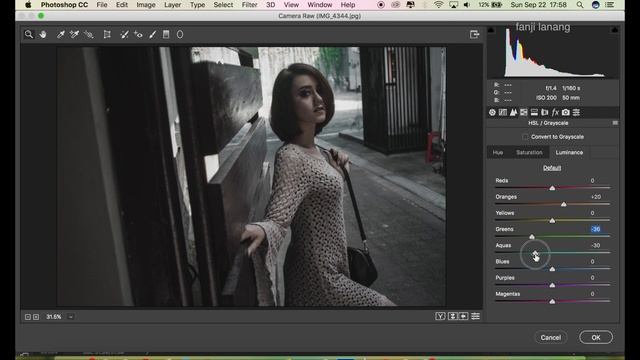The height and width of the screenshot is (360, 640).
Task: Select the Transform tool
Action: 107,35
